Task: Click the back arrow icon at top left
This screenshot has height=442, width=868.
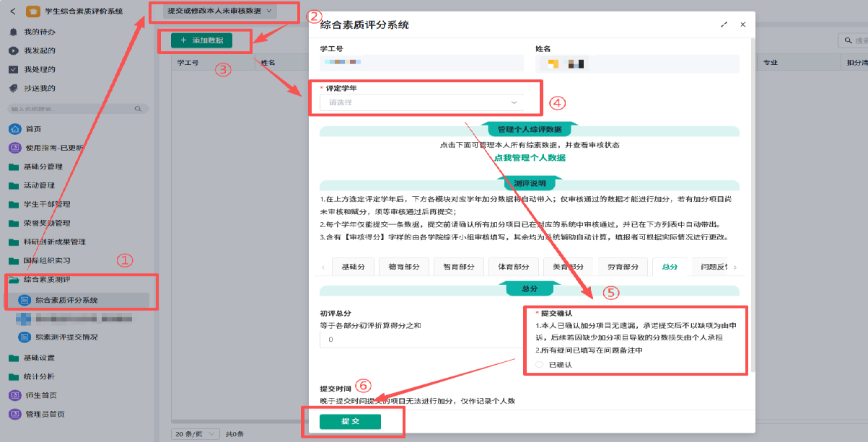Action: (x=12, y=11)
